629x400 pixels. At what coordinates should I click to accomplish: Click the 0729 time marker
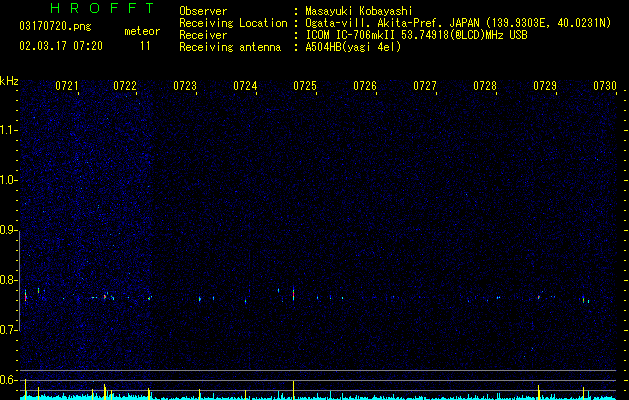click(x=545, y=86)
